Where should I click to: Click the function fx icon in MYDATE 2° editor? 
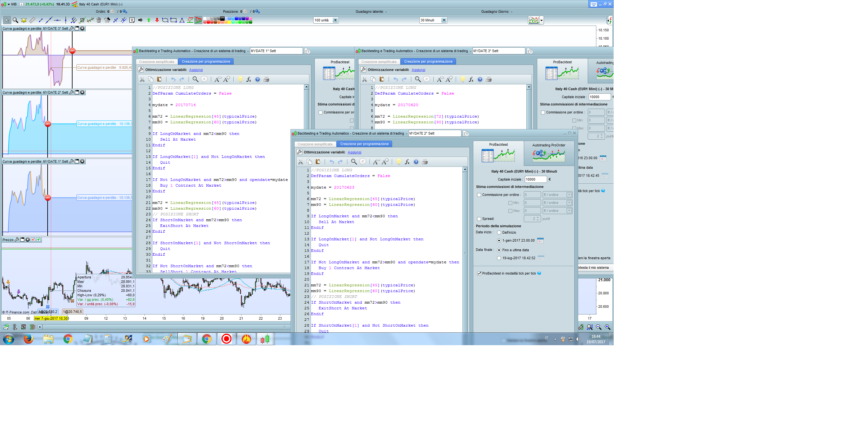point(407,162)
